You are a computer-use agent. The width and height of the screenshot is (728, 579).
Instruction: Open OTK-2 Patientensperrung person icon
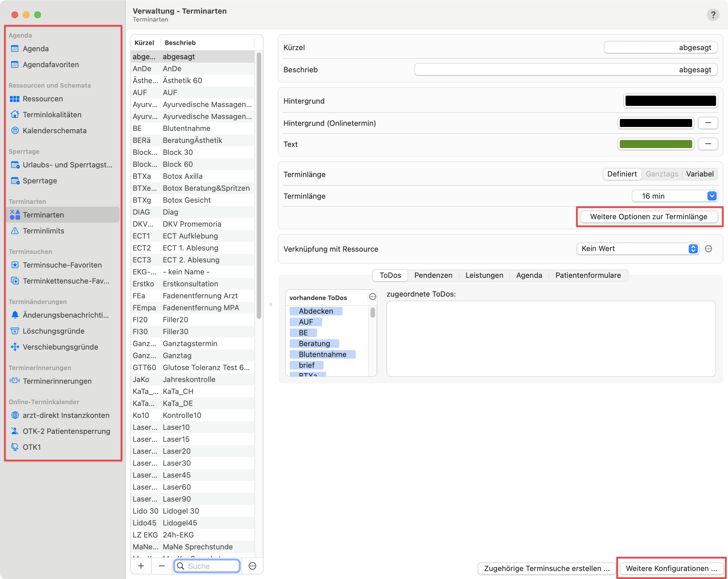click(15, 431)
